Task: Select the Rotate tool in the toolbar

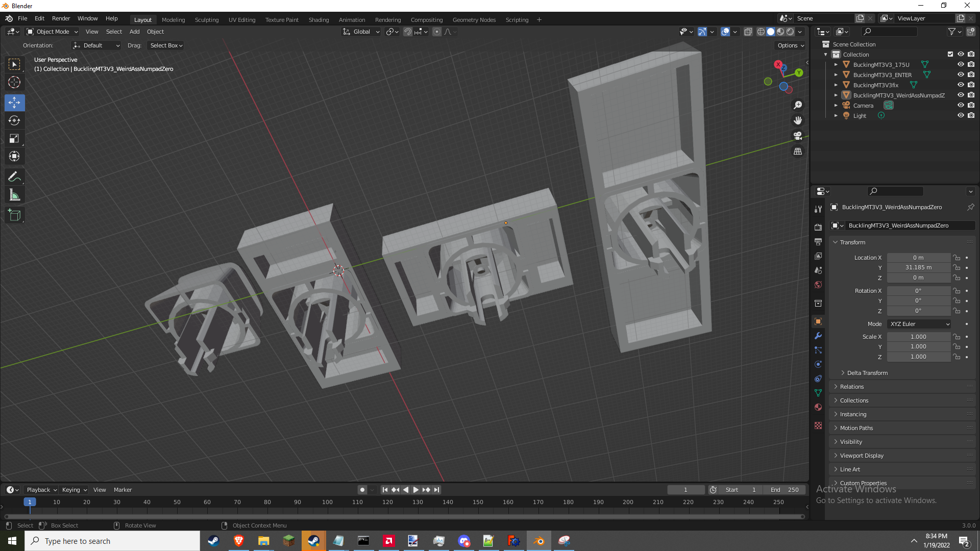Action: (x=14, y=121)
